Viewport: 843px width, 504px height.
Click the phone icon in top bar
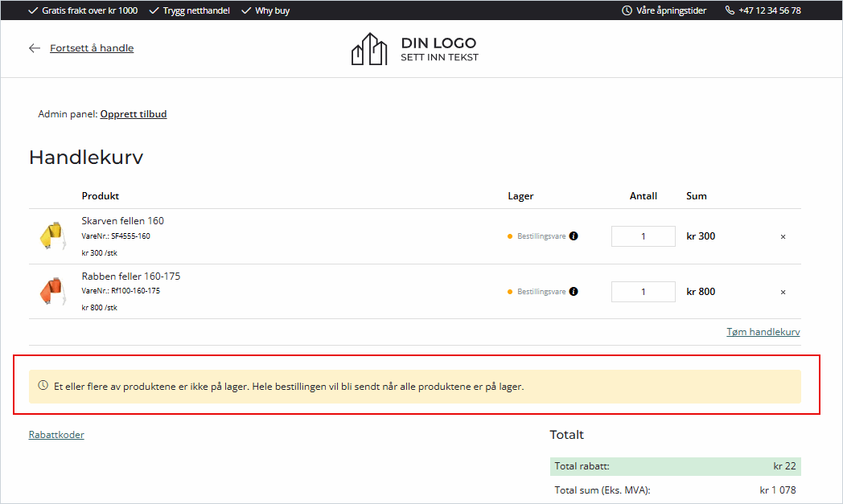point(730,11)
